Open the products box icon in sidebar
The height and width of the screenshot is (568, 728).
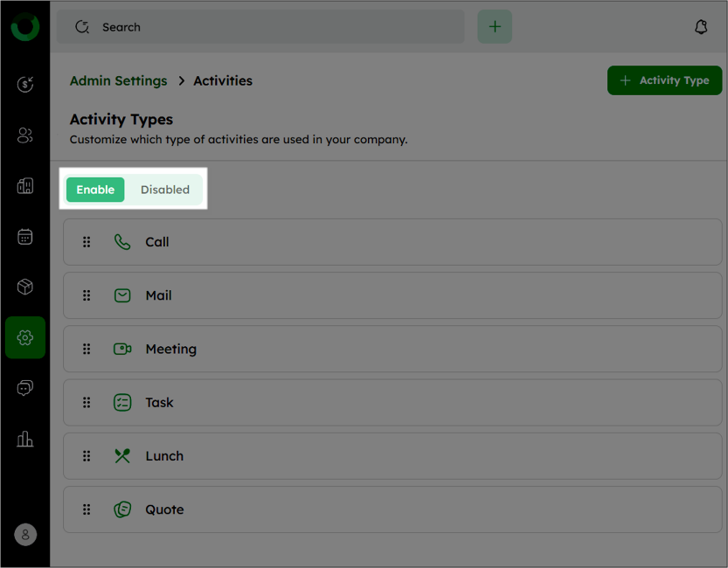pos(25,287)
